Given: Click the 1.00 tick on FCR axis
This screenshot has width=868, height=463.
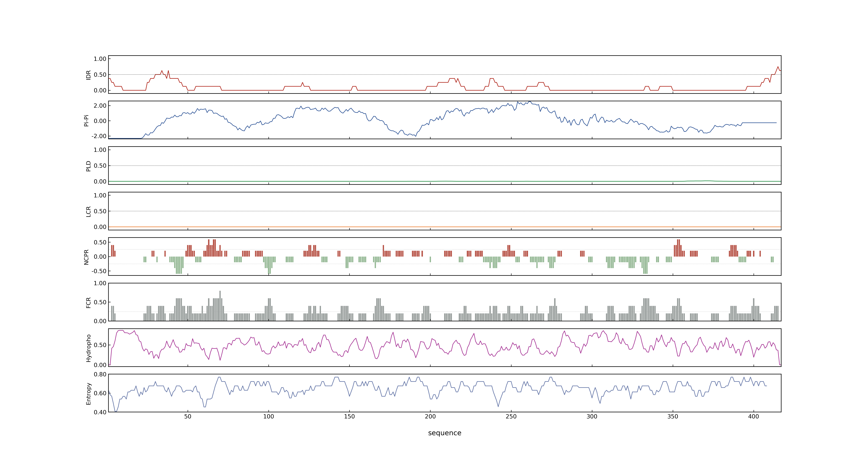Looking at the screenshot, I should pos(100,283).
